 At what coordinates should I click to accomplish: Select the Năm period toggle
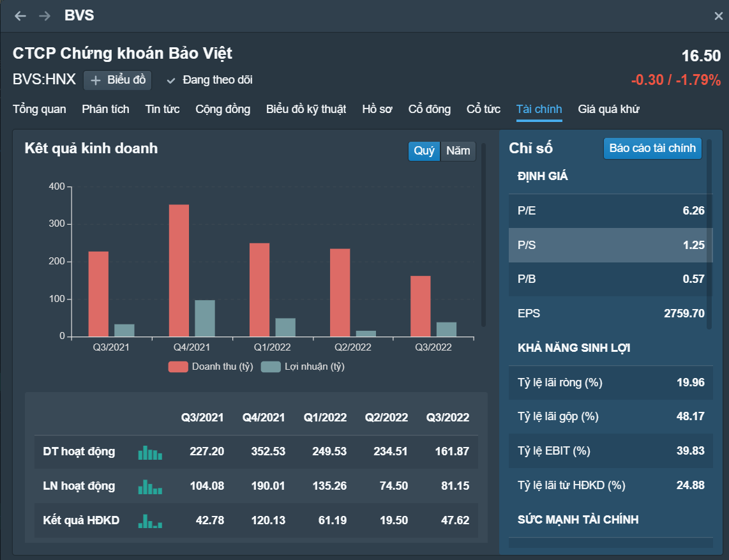458,151
